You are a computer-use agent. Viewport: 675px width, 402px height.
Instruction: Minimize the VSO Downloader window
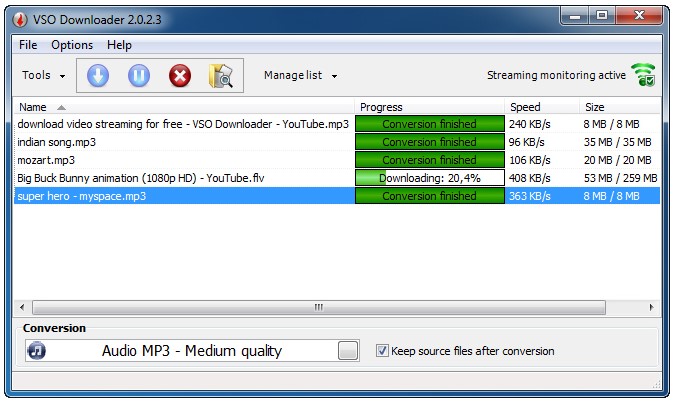(x=575, y=16)
